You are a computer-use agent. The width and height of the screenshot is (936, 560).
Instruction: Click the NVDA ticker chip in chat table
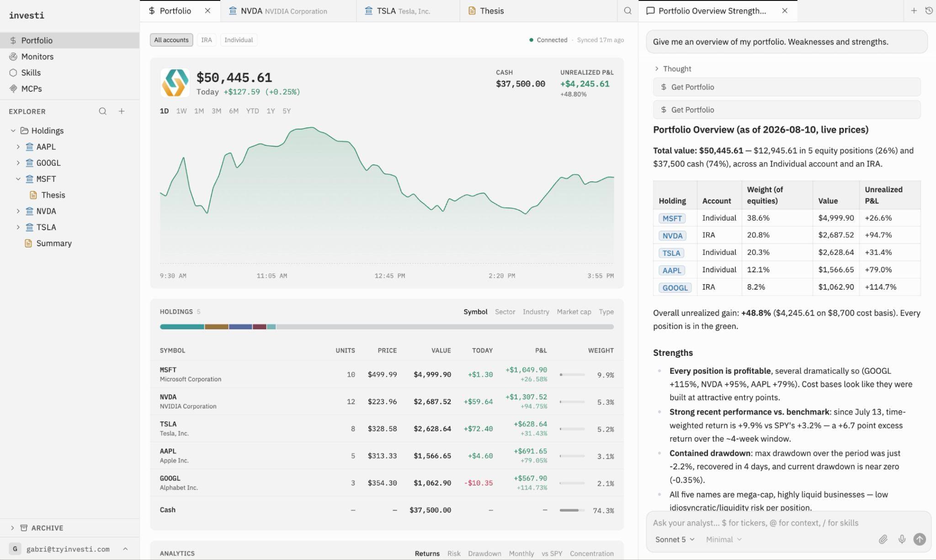pos(672,236)
